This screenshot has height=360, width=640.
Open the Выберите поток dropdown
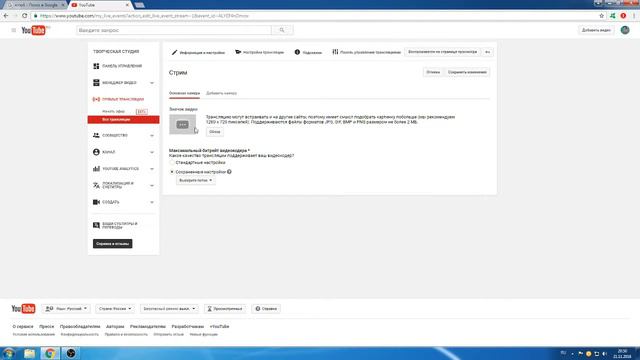196,180
